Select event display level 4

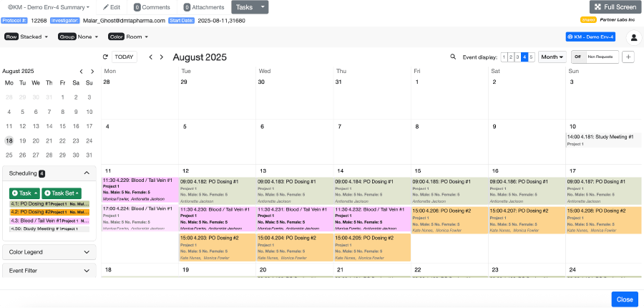click(x=525, y=57)
